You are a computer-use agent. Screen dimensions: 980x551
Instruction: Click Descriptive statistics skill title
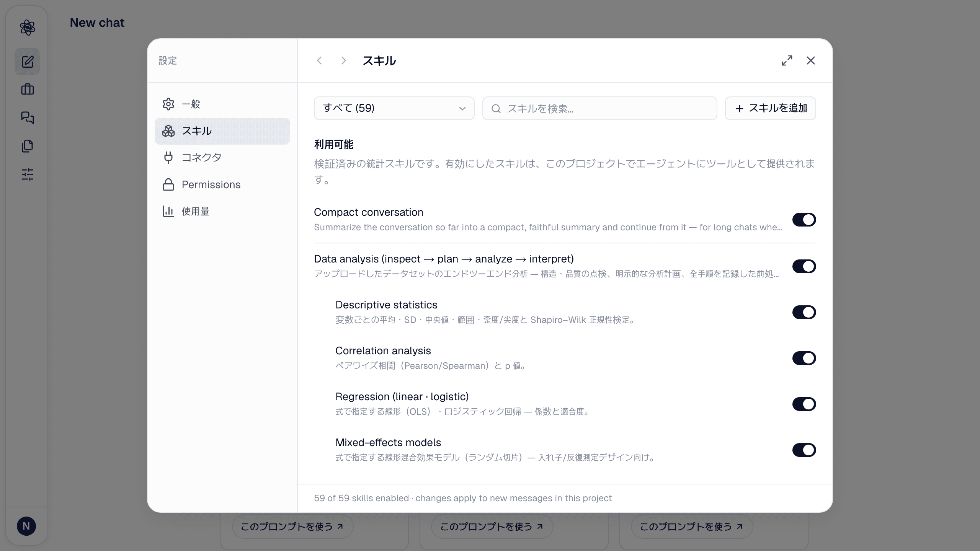386,305
